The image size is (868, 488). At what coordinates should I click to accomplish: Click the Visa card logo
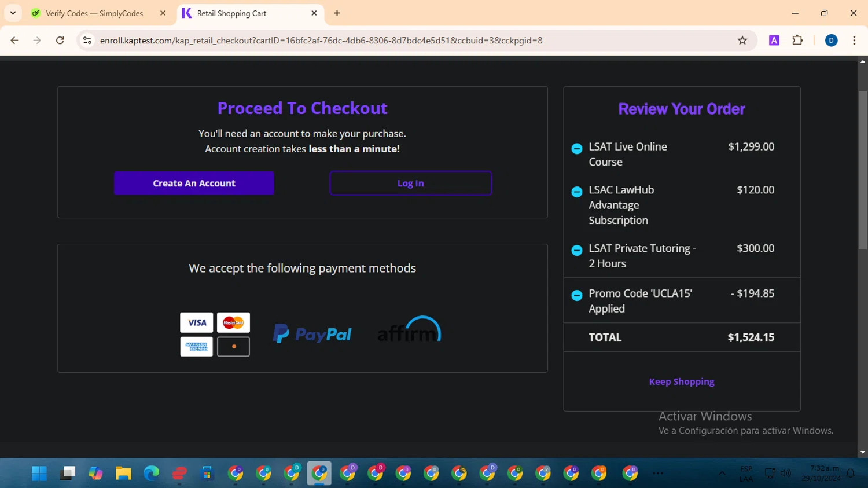pos(197,322)
